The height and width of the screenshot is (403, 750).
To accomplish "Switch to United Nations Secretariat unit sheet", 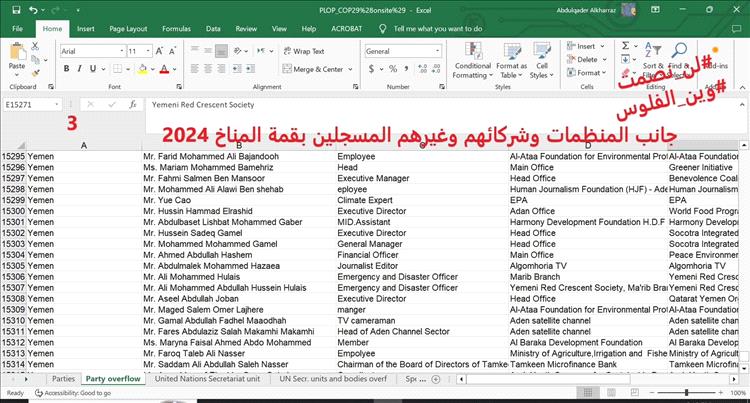I will pyautogui.click(x=207, y=379).
